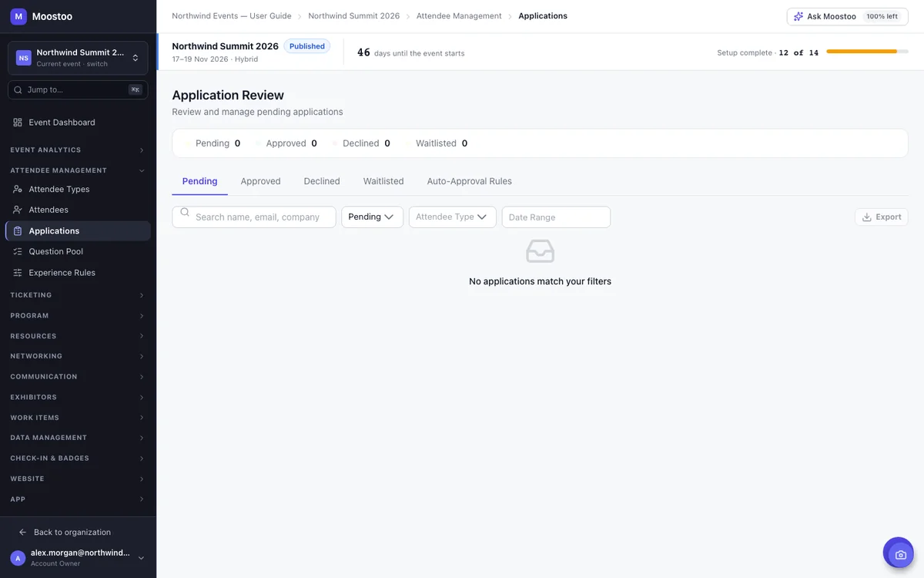The image size is (924, 578).
Task: Open the Event Dashboard icon
Action: click(18, 123)
